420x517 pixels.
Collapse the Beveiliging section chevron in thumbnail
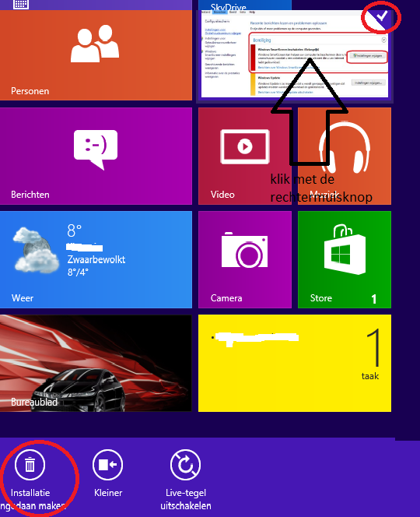[383, 40]
